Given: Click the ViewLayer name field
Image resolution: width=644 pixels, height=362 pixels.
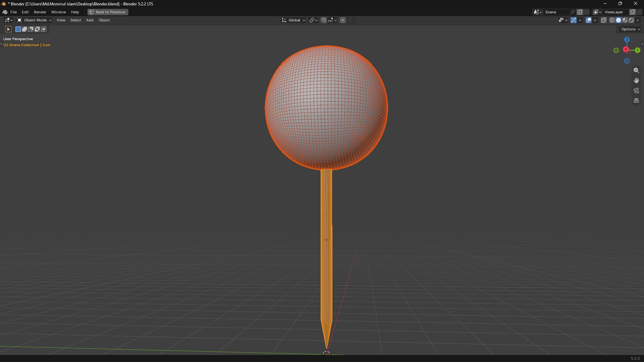Looking at the screenshot, I should tap(616, 12).
